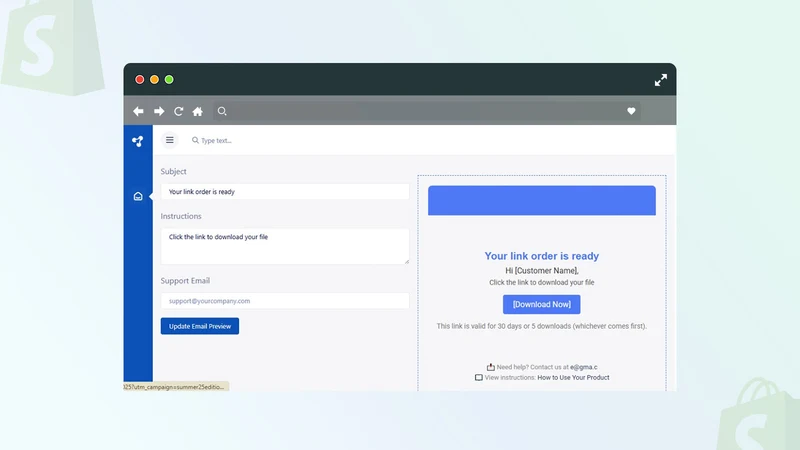Screen dimensions: 800x450
Task: Click the magnifier icon in address bar
Action: tap(222, 111)
